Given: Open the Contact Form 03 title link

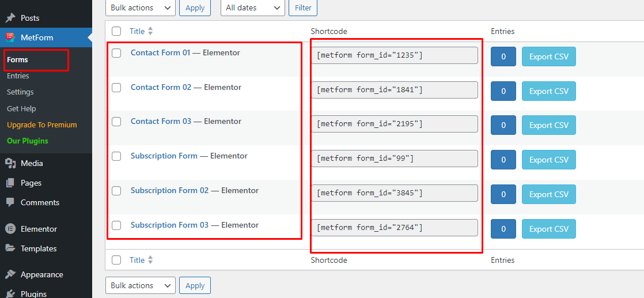Looking at the screenshot, I should [x=161, y=121].
